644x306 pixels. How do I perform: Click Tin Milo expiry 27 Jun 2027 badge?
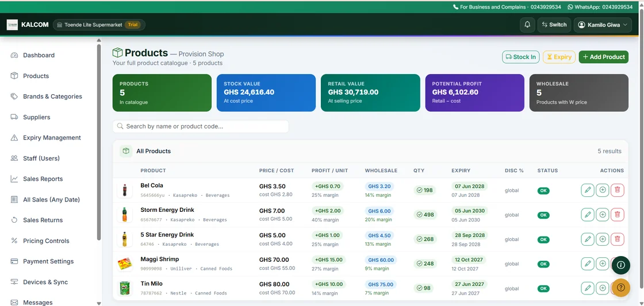[x=469, y=284]
